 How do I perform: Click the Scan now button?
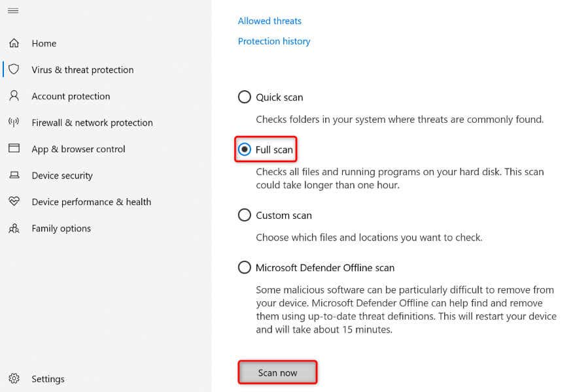point(277,372)
